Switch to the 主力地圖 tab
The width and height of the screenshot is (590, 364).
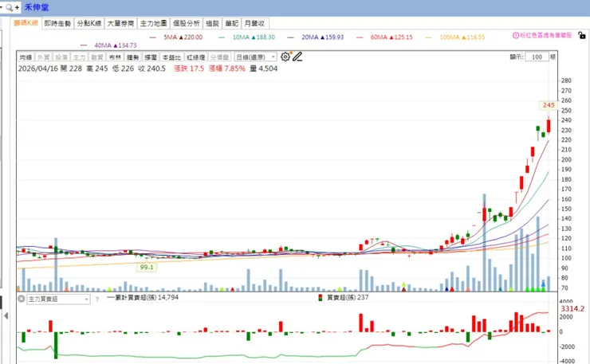[x=154, y=23]
